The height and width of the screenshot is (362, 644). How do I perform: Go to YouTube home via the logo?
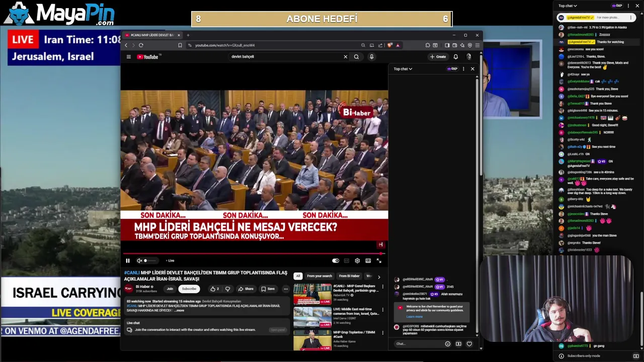coord(148,57)
